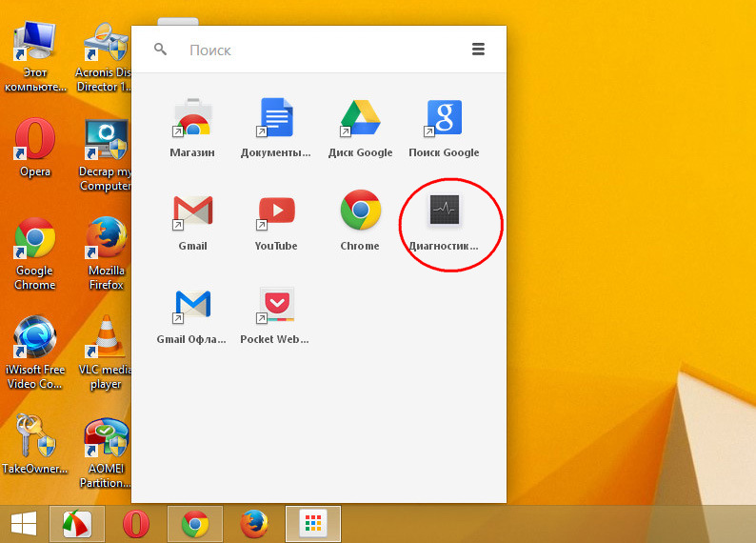
Task: Open the Диагностика diagnostics app
Action: [x=444, y=221]
